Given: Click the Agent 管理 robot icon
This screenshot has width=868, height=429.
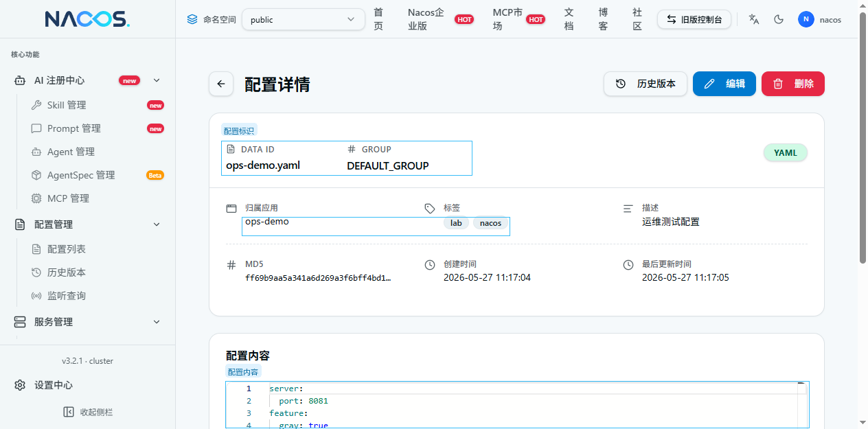Looking at the screenshot, I should (x=36, y=152).
